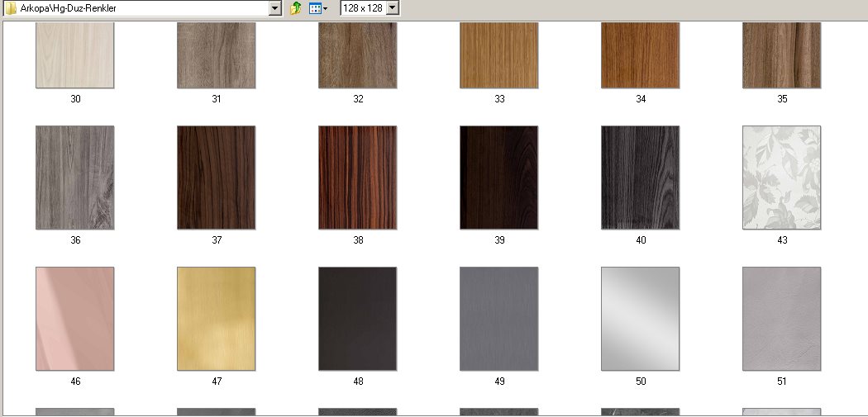Click the label text 49
Image resolution: width=868 pixels, height=417 pixels.
click(x=499, y=381)
